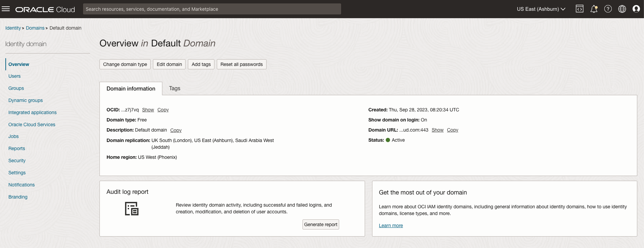Open Oracle Cloud Services in the sidebar
The image size is (644, 248).
coord(32,125)
